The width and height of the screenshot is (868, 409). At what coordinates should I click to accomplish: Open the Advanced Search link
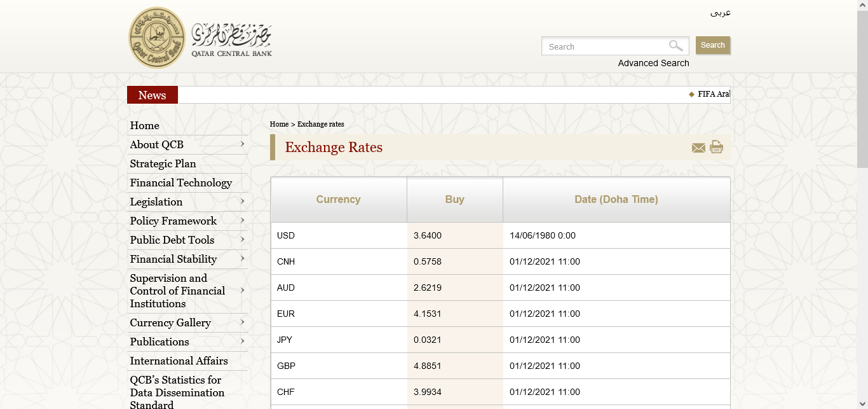coord(653,63)
